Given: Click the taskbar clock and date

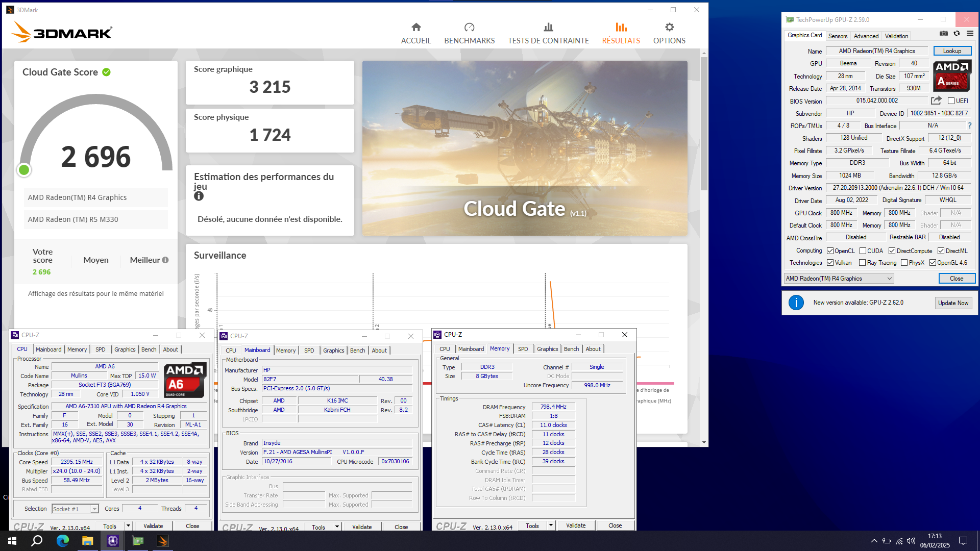Looking at the screenshot, I should point(935,541).
